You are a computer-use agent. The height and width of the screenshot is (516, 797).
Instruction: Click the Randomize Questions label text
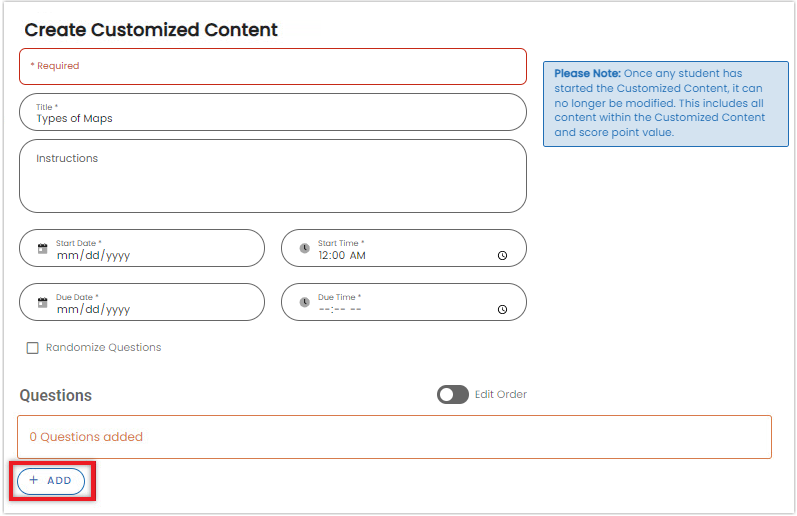[103, 348]
